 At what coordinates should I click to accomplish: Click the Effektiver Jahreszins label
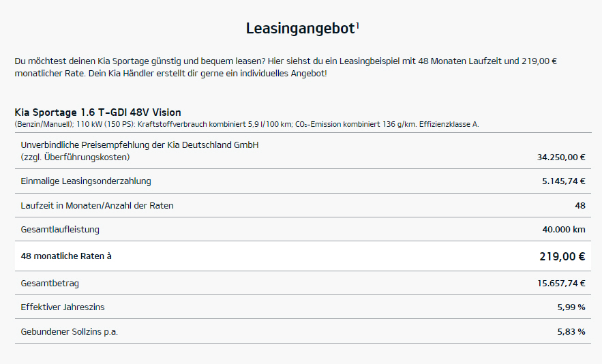[63, 307]
